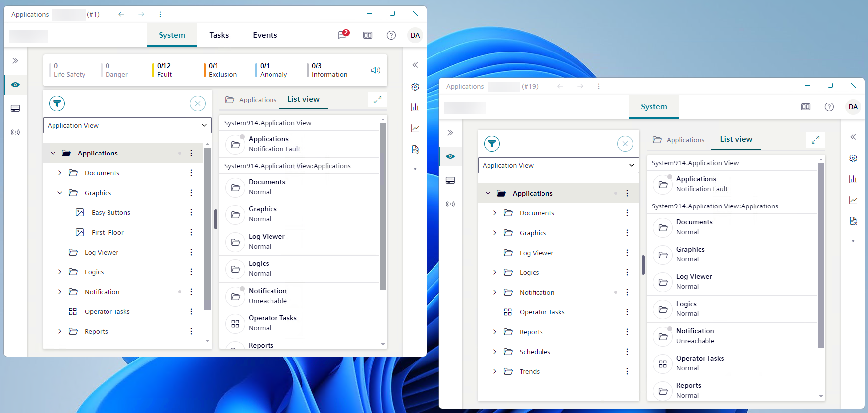Toggle the alarm sound speaker icon
The height and width of the screenshot is (413, 868).
coord(376,70)
